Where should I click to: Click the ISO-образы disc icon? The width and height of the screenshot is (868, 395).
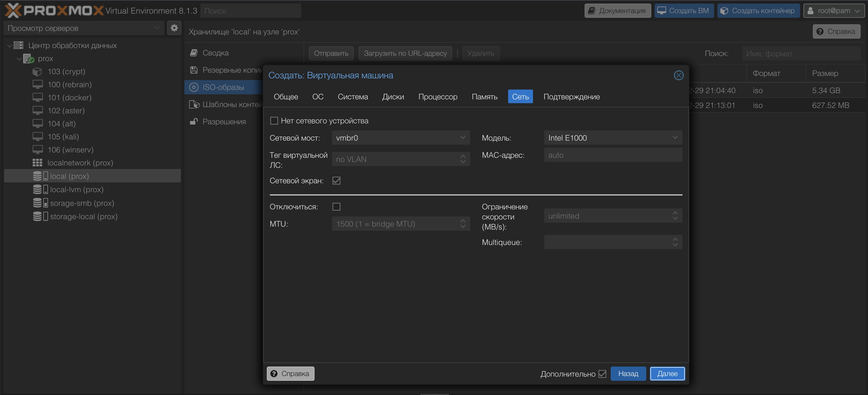[194, 87]
